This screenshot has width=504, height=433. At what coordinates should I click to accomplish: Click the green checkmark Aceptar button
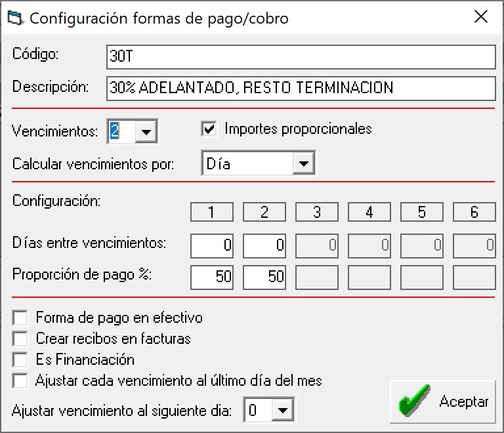[x=443, y=402]
